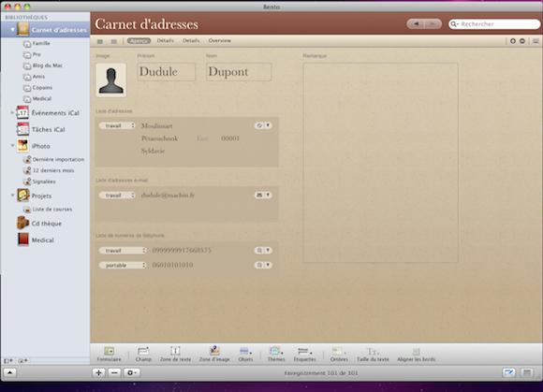The width and height of the screenshot is (543, 392).
Task: Expand the Événements iCal library
Action: (12, 112)
